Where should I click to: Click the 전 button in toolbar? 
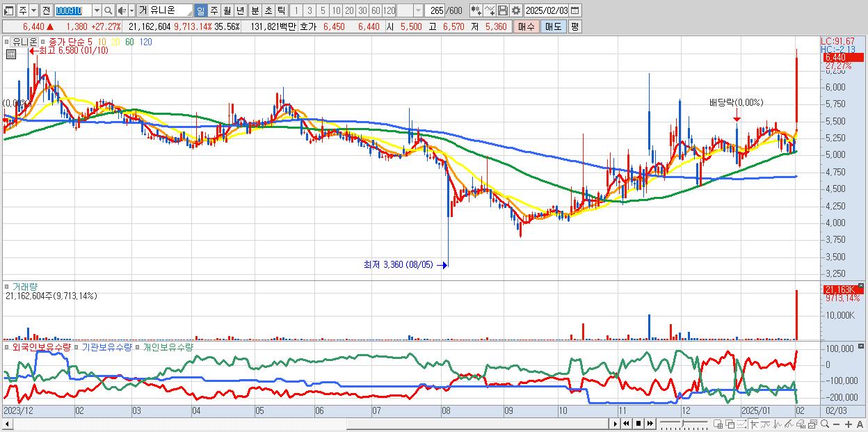tap(46, 10)
